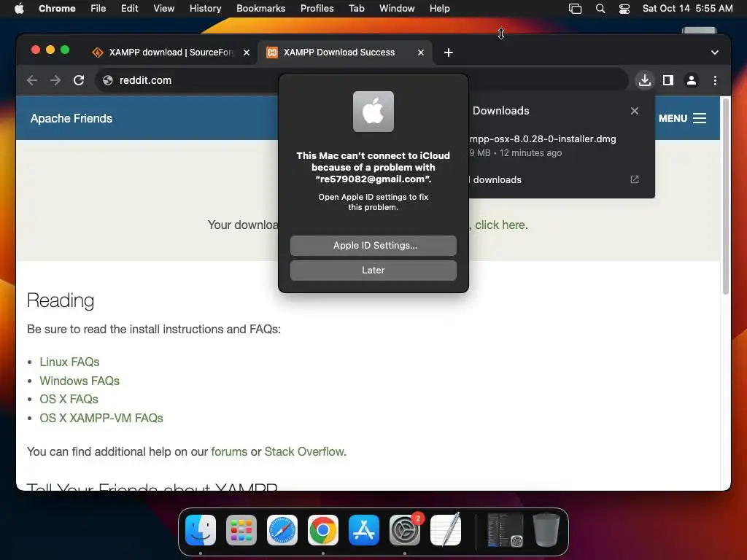Open Spotlight search in menu bar
This screenshot has width=747, height=560.
click(600, 8)
